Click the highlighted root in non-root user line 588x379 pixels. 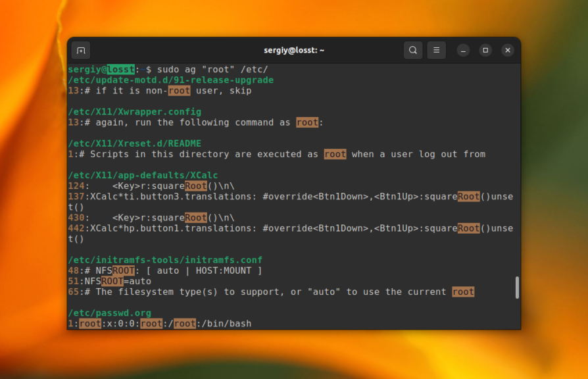(x=180, y=91)
